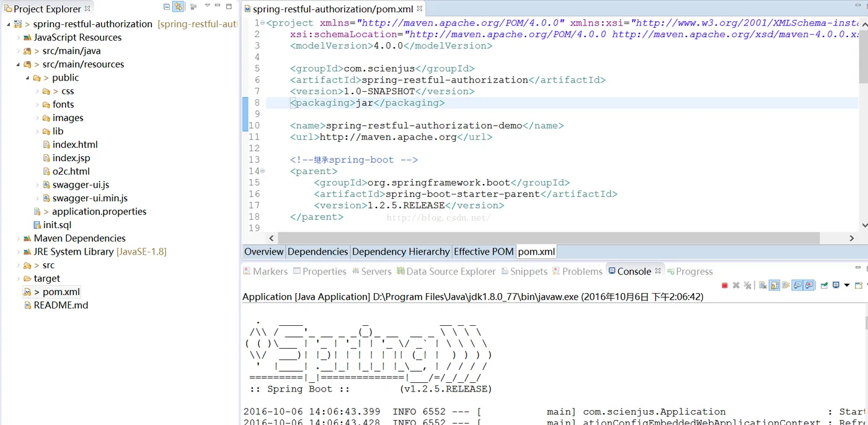Collapse the public folder in the tree

(x=28, y=78)
